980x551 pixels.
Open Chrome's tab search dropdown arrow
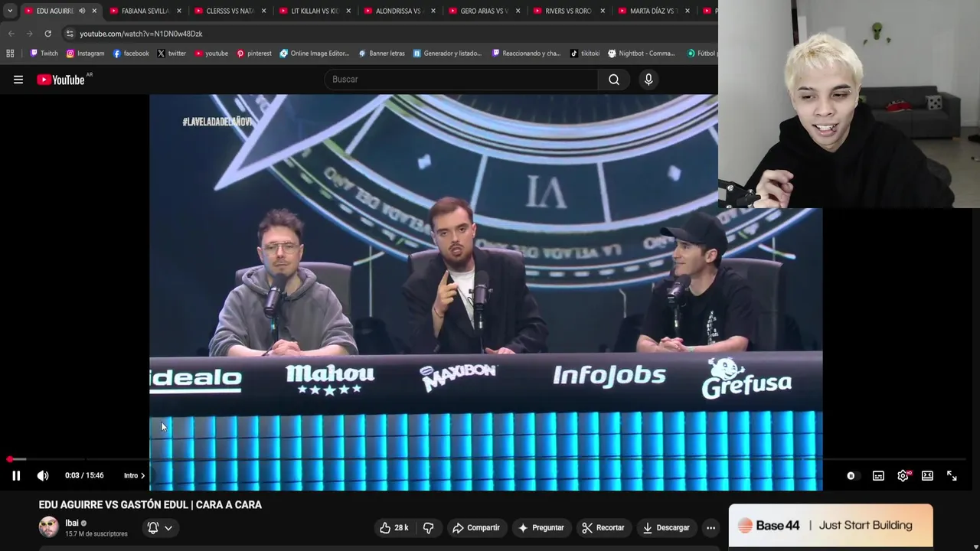pyautogui.click(x=10, y=11)
